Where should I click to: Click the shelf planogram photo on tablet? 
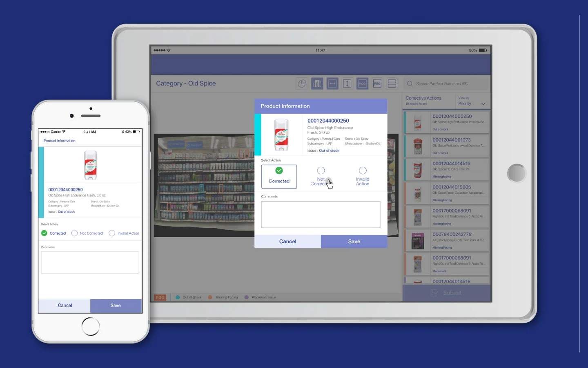tap(204, 185)
